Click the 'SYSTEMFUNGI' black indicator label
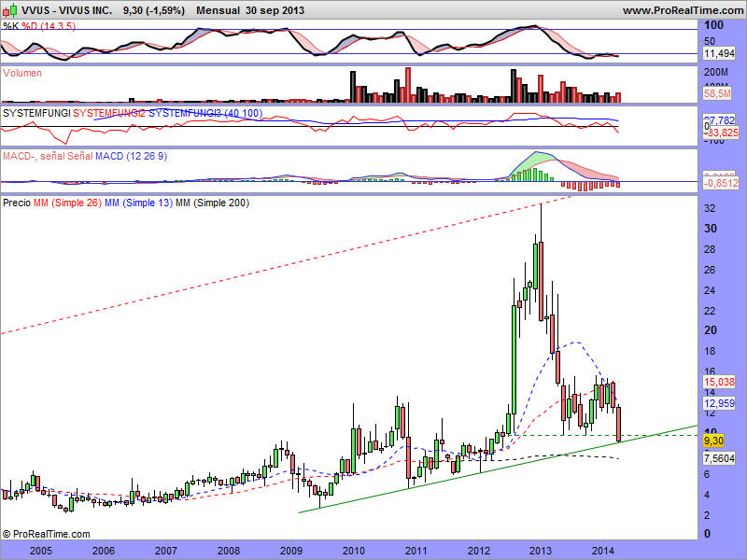This screenshot has width=747, height=560. [x=36, y=113]
